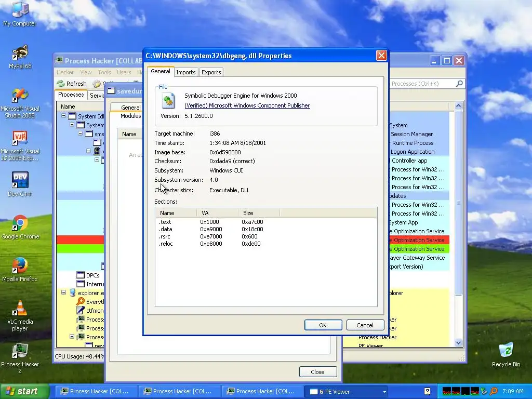Click the Safely Remove Hardware tray icon
532x399 pixels.
484,391
